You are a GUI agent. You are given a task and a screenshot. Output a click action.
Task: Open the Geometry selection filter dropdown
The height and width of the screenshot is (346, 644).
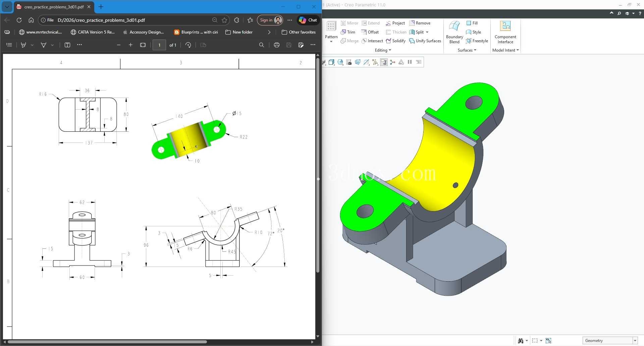(635, 341)
